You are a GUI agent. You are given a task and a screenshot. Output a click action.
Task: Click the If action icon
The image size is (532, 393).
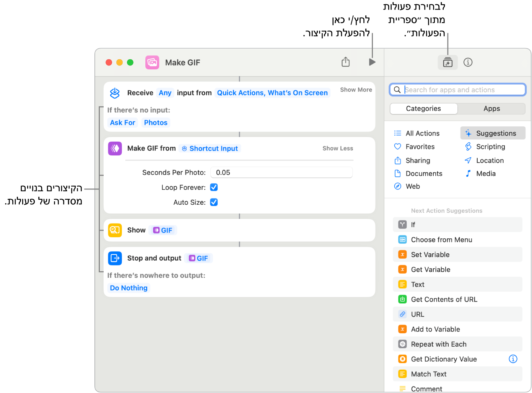pyautogui.click(x=402, y=225)
